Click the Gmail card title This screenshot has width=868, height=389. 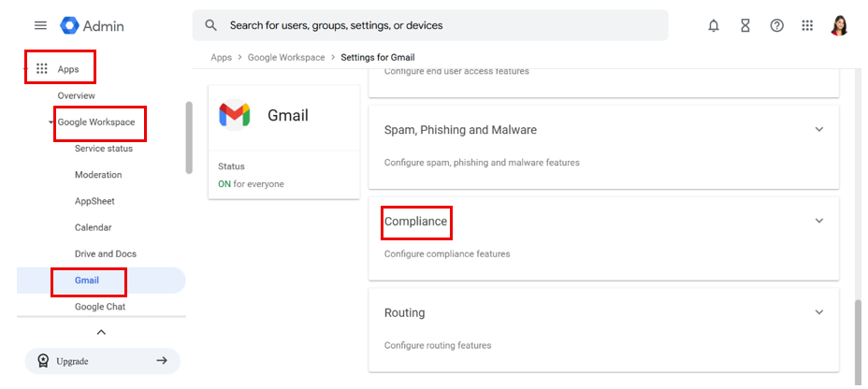288,115
